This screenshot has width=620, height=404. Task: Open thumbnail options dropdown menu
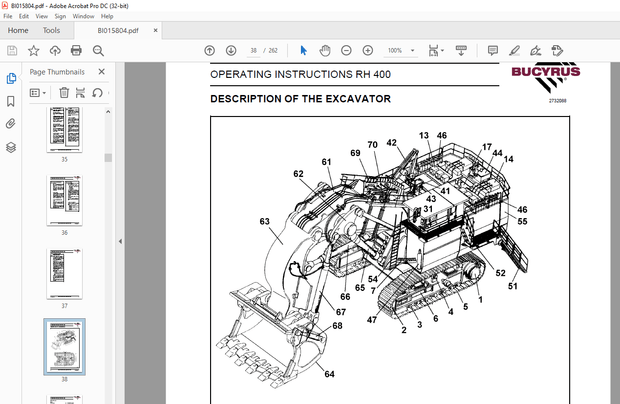click(38, 93)
